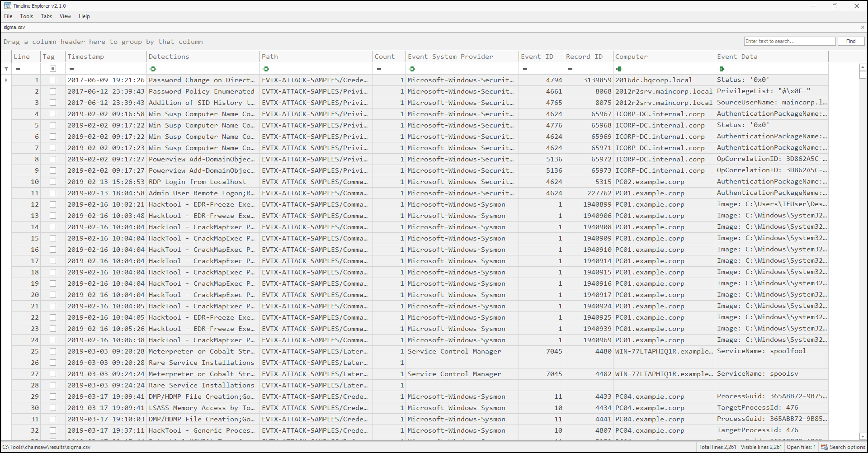Screen dimensions: 868x453
Task: Select the sigma.csv tab
Action: (14, 27)
